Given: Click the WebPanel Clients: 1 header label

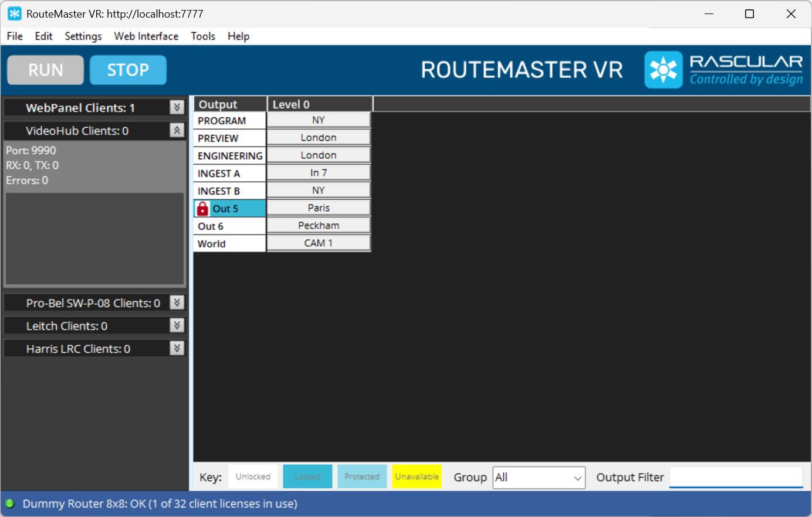Looking at the screenshot, I should pyautogui.click(x=80, y=108).
